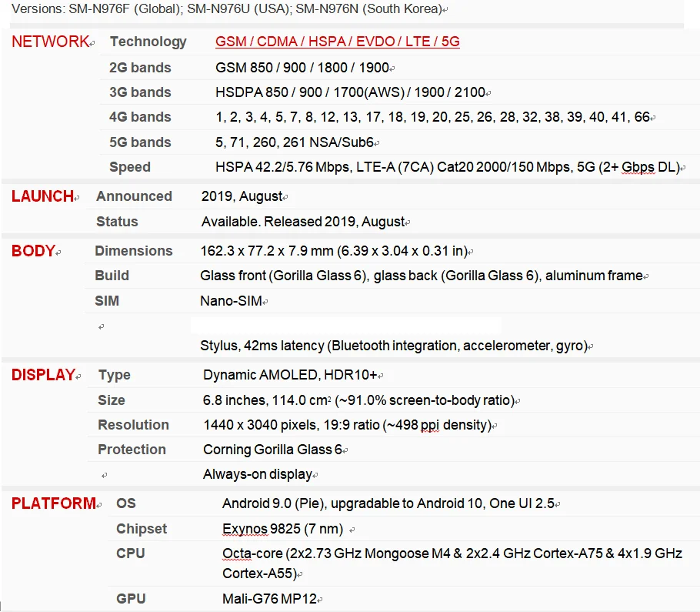700x612 pixels.
Task: Click the CPU label
Action: point(130,553)
